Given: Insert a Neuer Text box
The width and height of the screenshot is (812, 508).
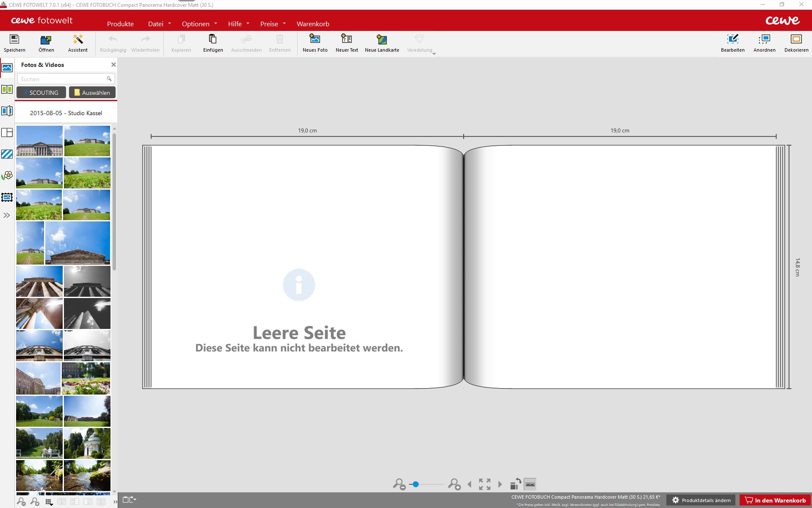Looking at the screenshot, I should pyautogui.click(x=346, y=40).
